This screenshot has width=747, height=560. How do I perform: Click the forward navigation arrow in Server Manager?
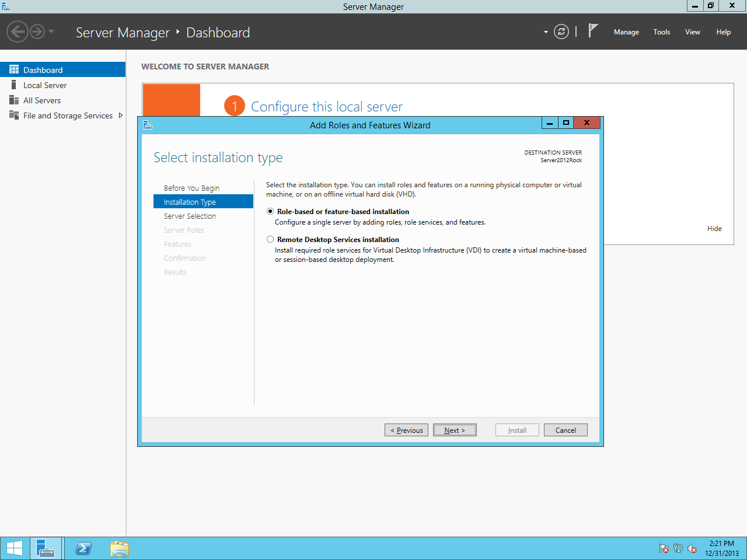click(37, 32)
